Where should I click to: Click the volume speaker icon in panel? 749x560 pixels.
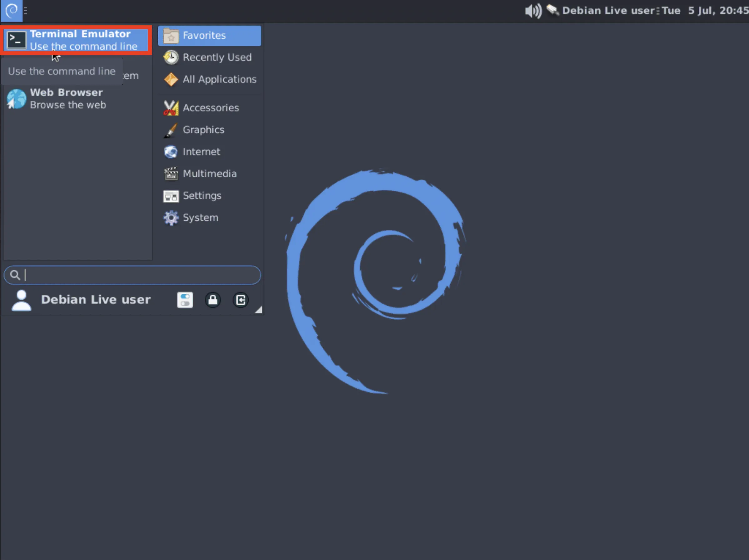coord(533,11)
